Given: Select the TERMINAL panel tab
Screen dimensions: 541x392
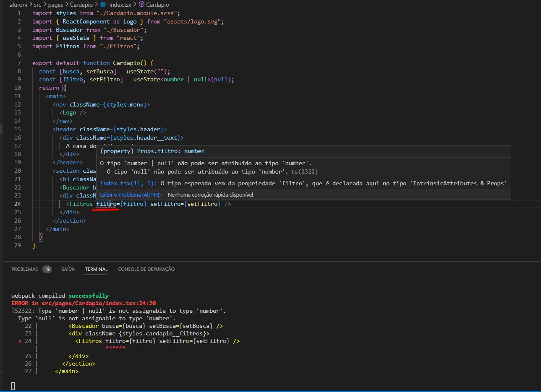Looking at the screenshot, I should (96, 269).
